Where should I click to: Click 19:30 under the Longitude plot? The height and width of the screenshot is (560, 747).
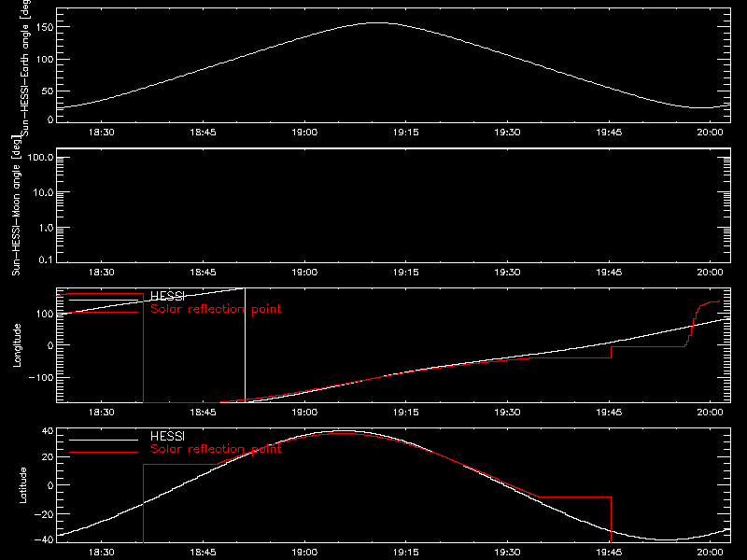pyautogui.click(x=507, y=413)
